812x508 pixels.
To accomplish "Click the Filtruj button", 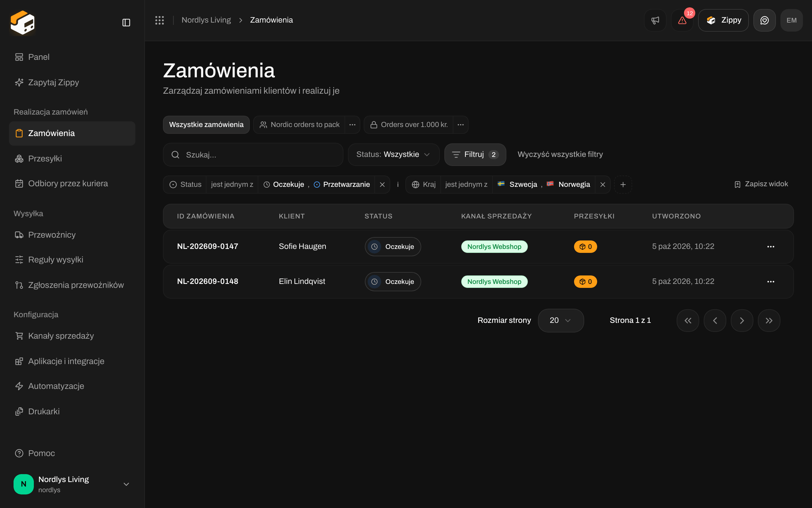I will coord(475,155).
